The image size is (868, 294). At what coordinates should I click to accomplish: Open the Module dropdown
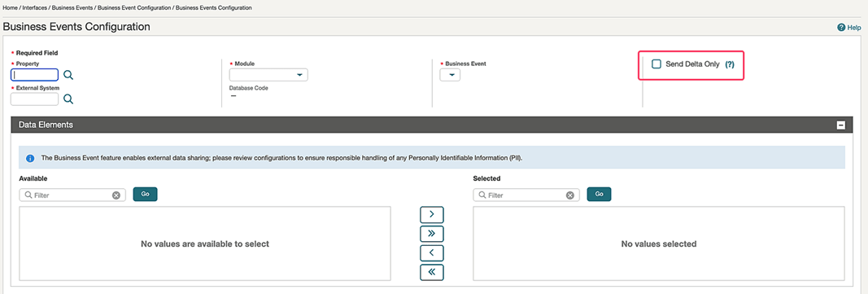pos(268,75)
